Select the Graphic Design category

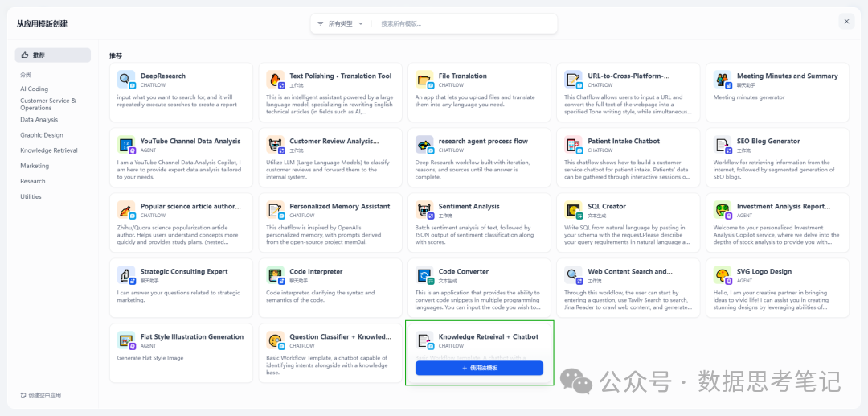coord(42,135)
